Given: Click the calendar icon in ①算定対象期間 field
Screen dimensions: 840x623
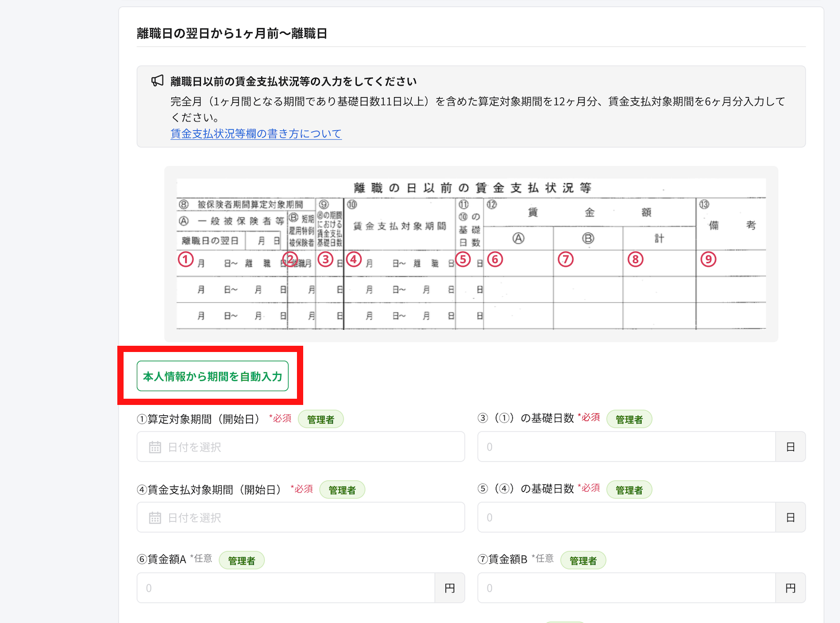Looking at the screenshot, I should coord(155,446).
